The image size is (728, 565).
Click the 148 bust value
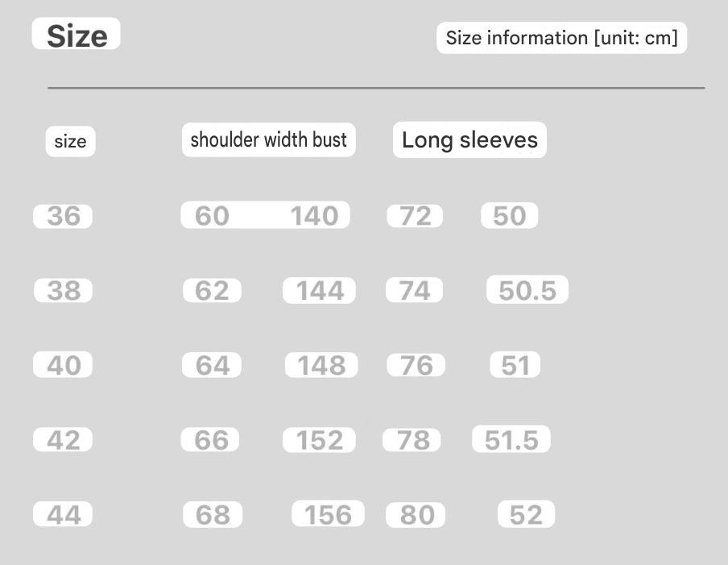(x=321, y=365)
